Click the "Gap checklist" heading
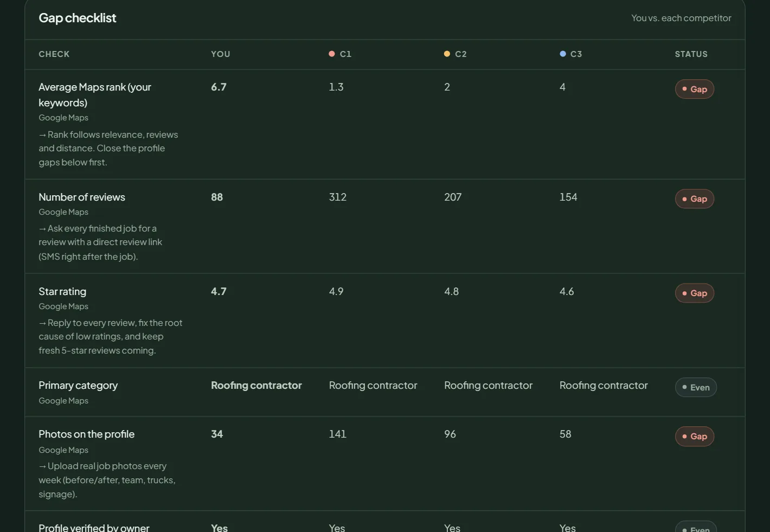This screenshot has height=532, width=770. (78, 18)
